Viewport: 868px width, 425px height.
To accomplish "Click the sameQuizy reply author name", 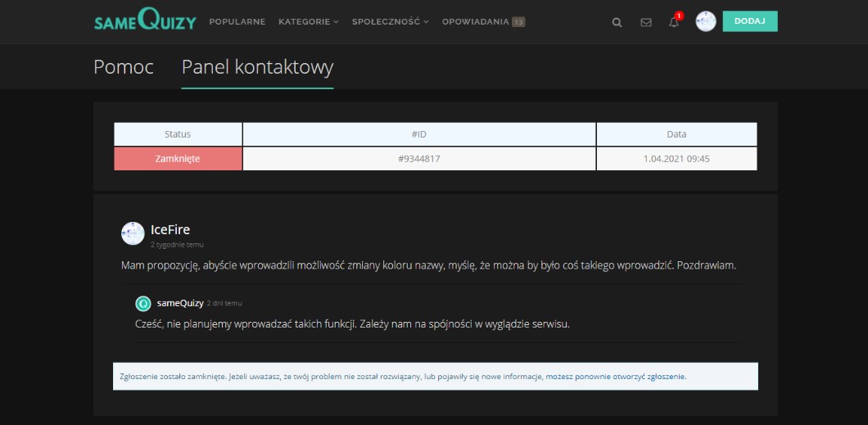I will (180, 303).
